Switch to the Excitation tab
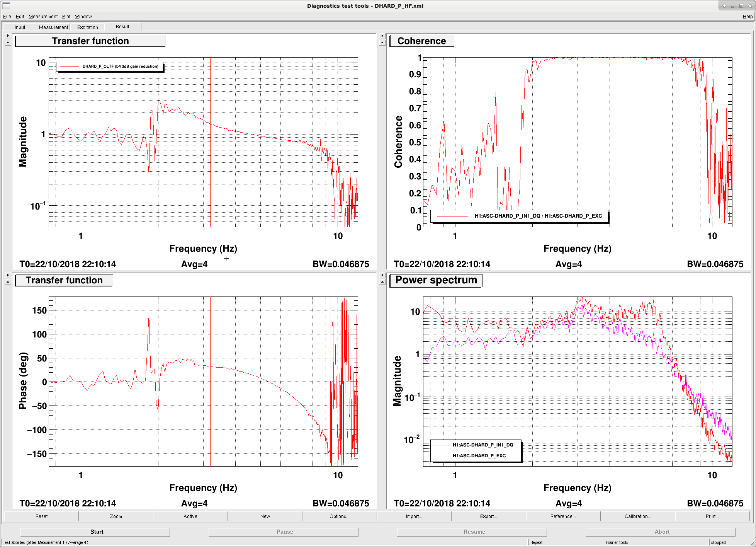Image resolution: width=756 pixels, height=547 pixels. click(x=88, y=27)
